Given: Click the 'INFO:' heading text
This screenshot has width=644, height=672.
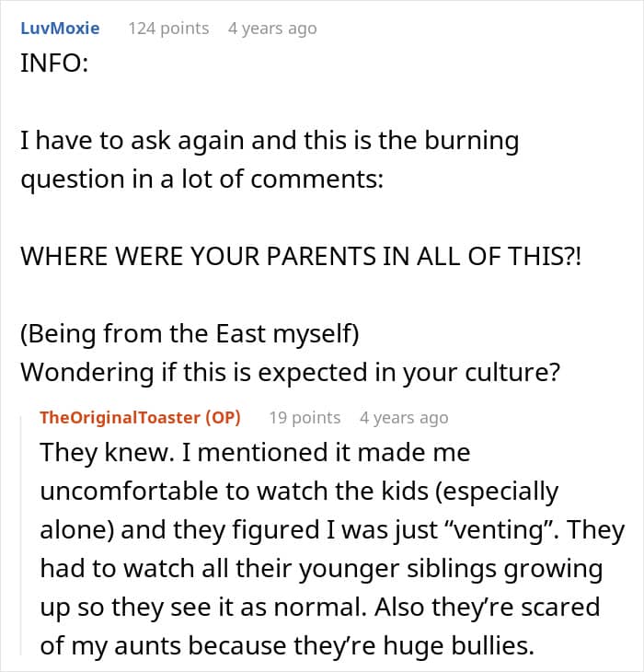Looking at the screenshot, I should point(54,63).
